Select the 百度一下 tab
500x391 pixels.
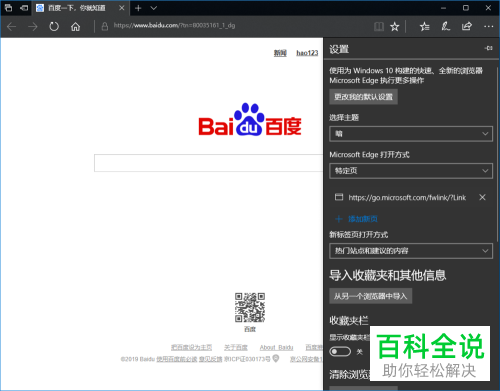click(77, 8)
